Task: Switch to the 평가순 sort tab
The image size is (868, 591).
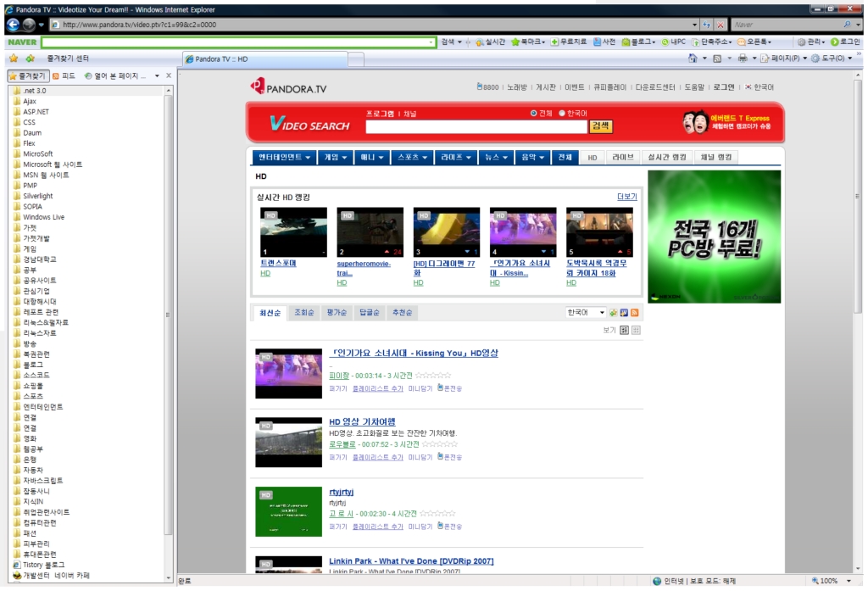Action: click(x=337, y=312)
